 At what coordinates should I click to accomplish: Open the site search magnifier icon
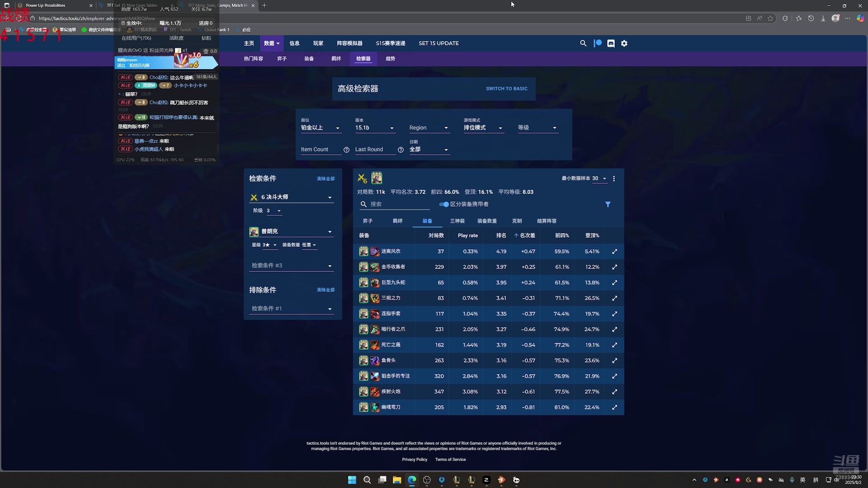(x=583, y=43)
